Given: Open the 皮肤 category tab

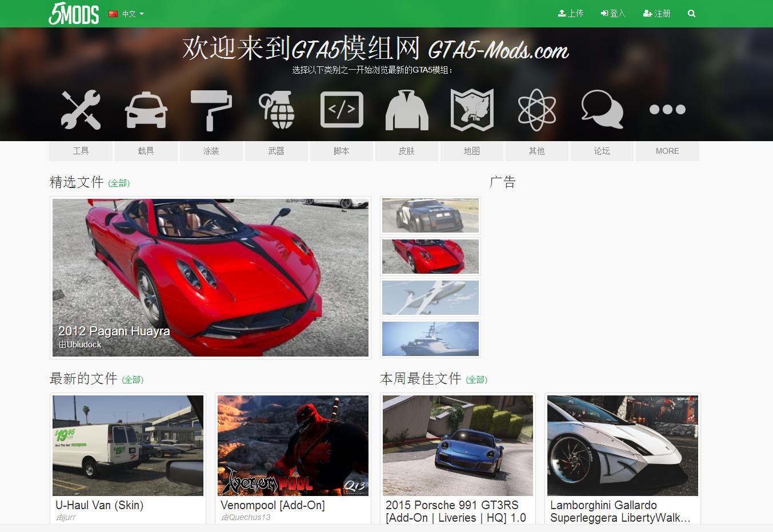Looking at the screenshot, I should [x=406, y=151].
